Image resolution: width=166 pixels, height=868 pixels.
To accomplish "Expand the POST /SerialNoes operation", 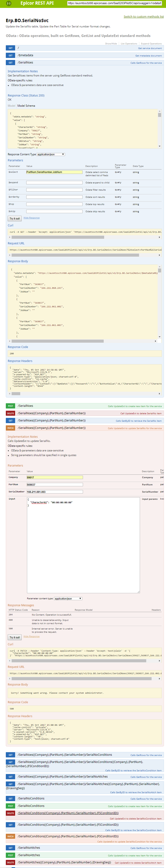I will (25, 406).
